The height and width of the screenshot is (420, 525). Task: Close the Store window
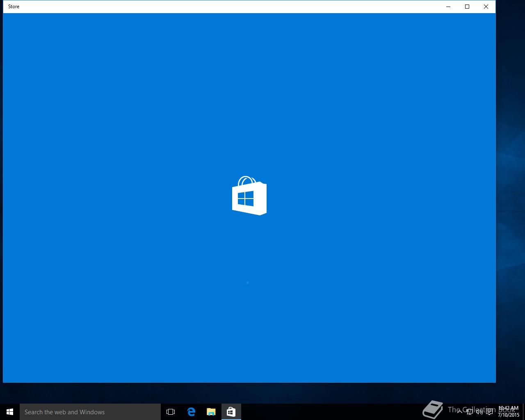click(x=486, y=7)
